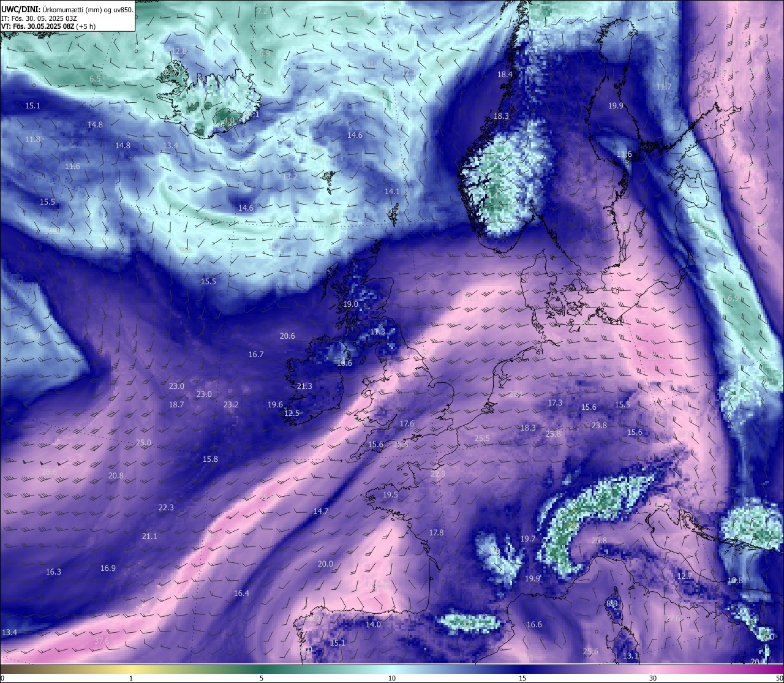The image size is (784, 683).
Task: Click the 12.5 value in southern Ireland
Action: (x=292, y=413)
